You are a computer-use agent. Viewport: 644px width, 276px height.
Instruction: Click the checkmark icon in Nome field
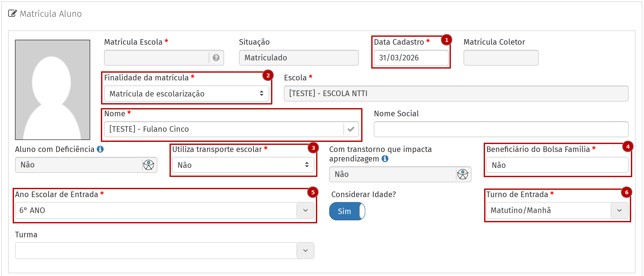point(351,129)
